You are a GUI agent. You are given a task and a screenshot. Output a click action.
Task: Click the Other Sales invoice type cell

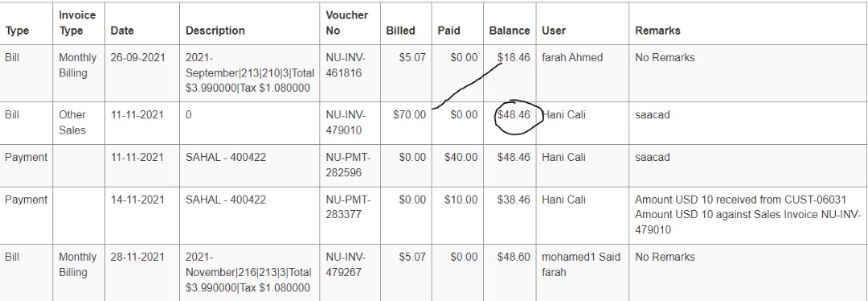point(72,122)
